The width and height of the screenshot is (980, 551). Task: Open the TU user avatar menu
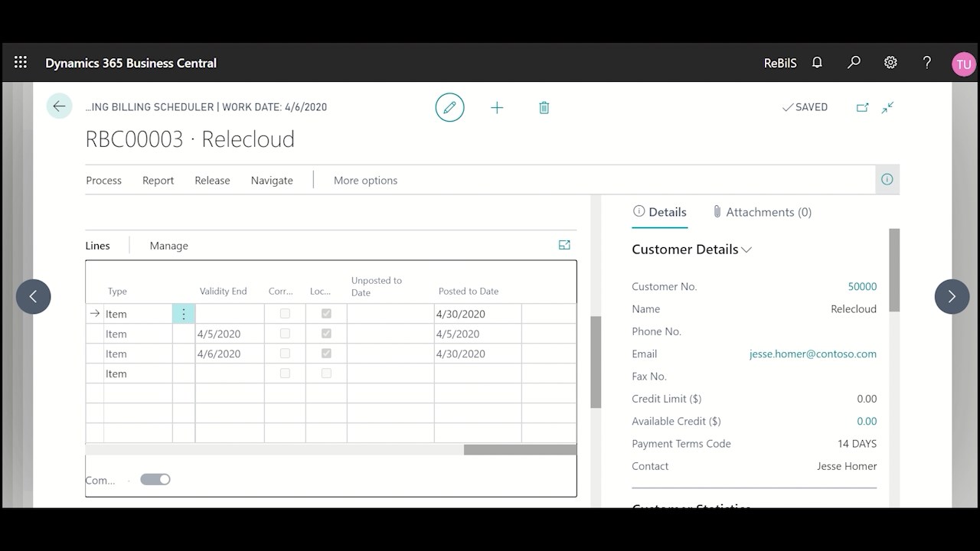[964, 64]
